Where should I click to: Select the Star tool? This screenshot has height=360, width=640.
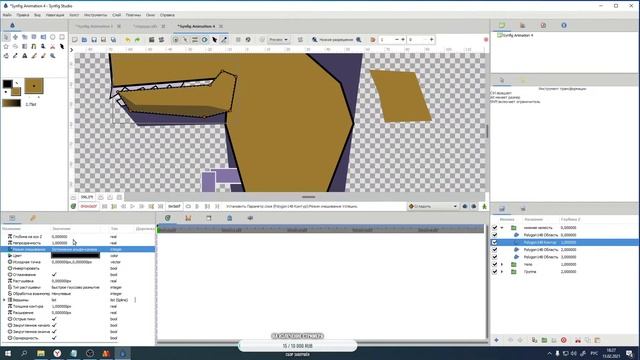(6, 47)
